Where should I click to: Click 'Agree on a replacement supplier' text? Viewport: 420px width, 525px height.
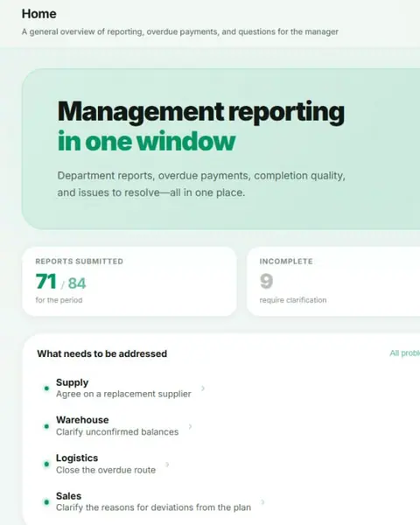tap(123, 394)
